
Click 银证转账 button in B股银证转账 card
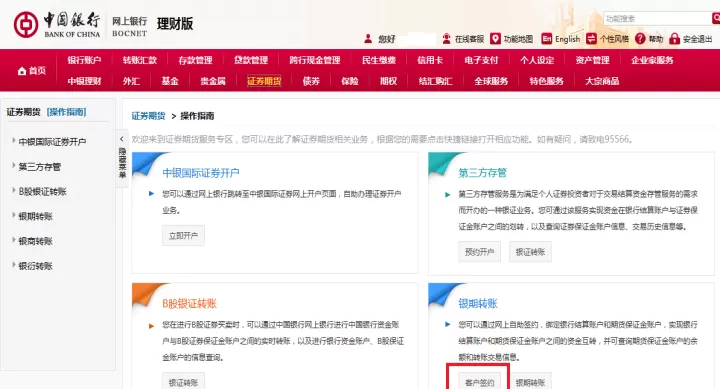click(x=183, y=382)
